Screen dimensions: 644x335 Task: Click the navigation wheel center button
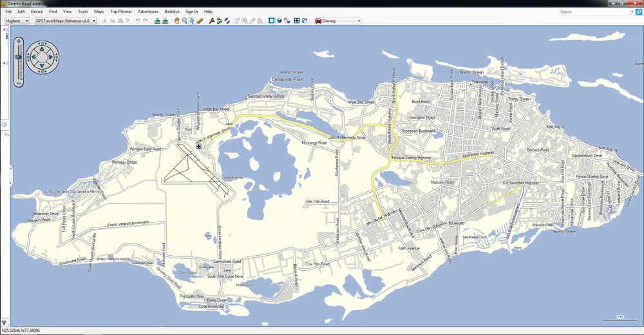point(43,57)
